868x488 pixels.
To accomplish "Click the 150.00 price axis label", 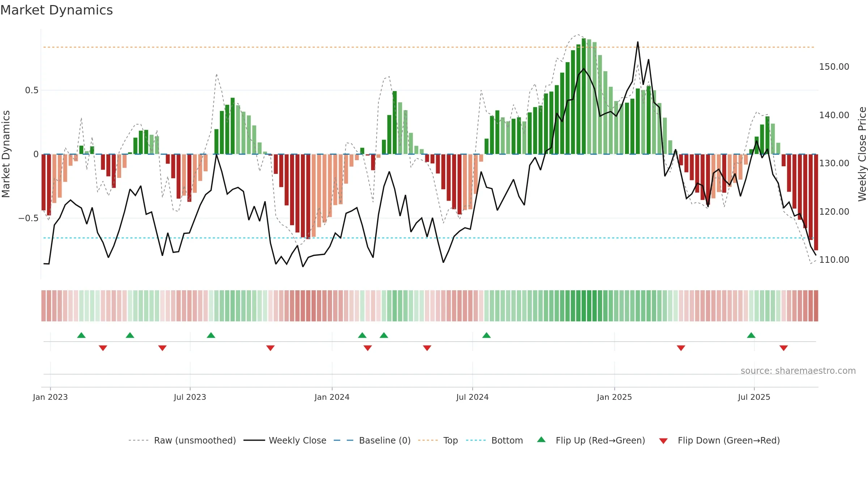I will point(834,67).
